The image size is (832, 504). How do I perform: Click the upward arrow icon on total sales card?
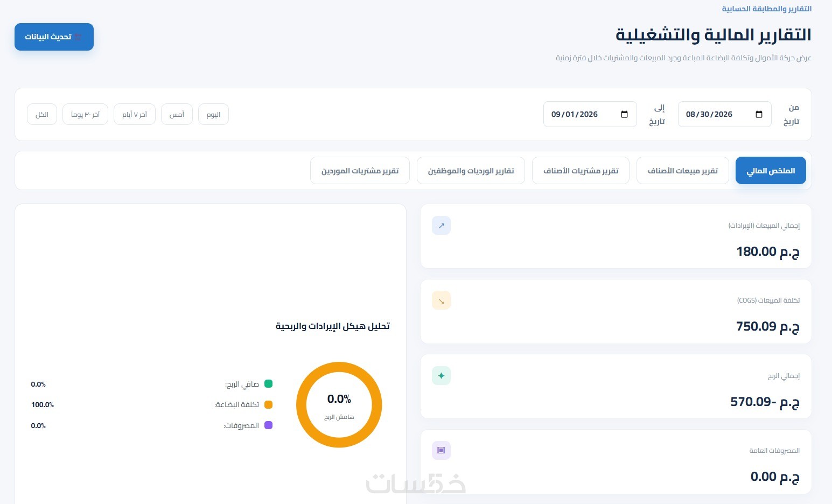coord(441,226)
